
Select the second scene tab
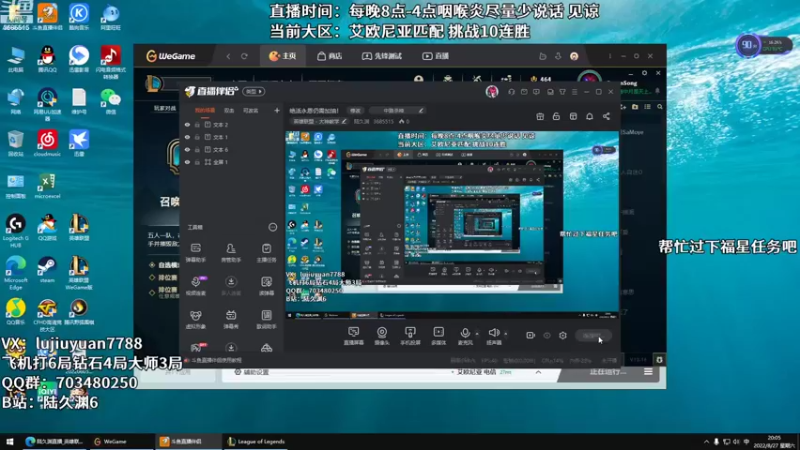tap(229, 110)
